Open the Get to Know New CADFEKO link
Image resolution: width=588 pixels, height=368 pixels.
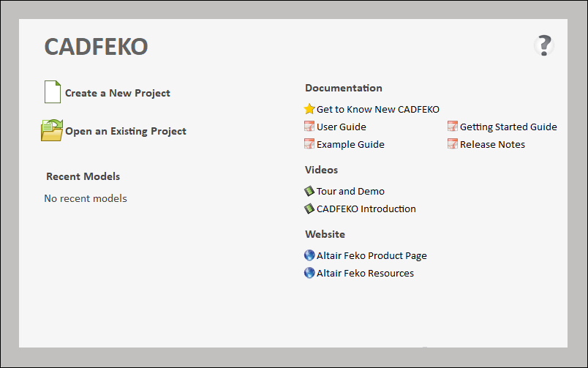click(378, 109)
